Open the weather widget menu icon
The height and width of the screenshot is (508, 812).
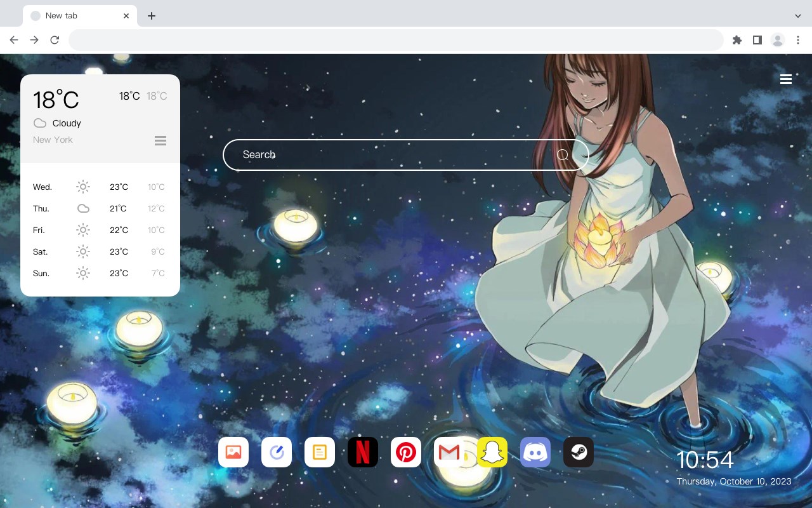(160, 140)
